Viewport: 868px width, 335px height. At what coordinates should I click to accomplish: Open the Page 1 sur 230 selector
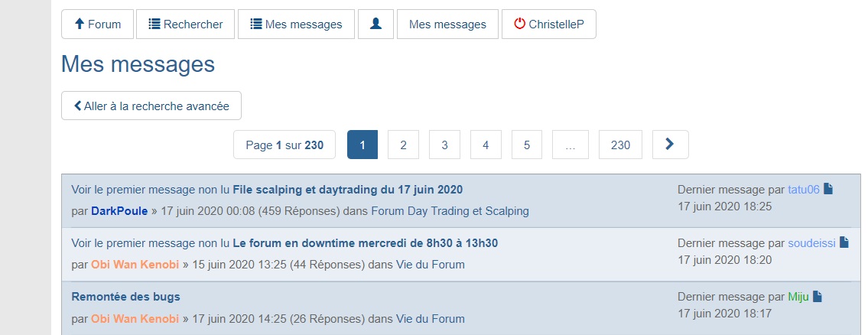[x=284, y=145]
